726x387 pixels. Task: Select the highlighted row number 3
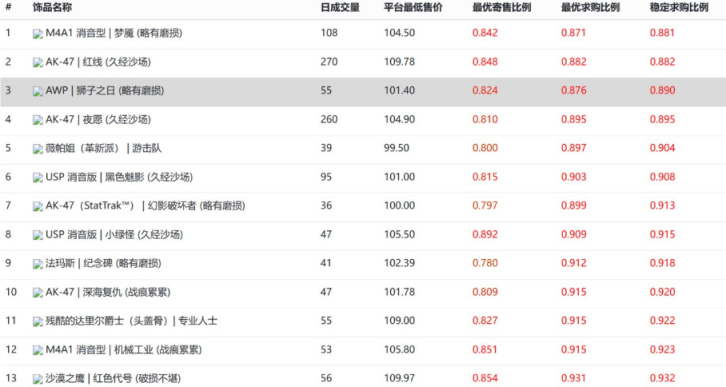(x=8, y=90)
